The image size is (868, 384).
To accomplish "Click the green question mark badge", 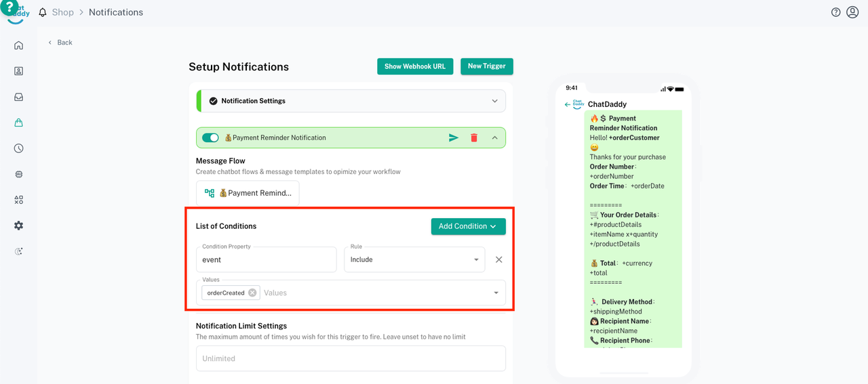I will click(x=9, y=7).
